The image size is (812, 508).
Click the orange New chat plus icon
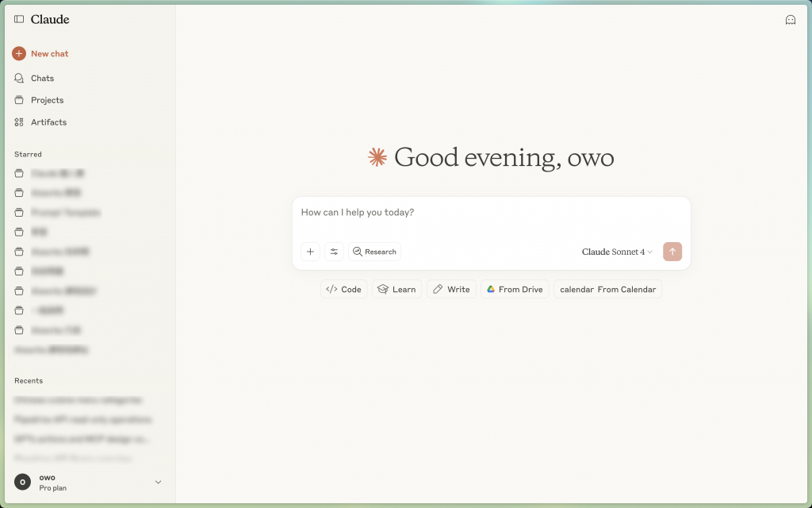point(19,53)
